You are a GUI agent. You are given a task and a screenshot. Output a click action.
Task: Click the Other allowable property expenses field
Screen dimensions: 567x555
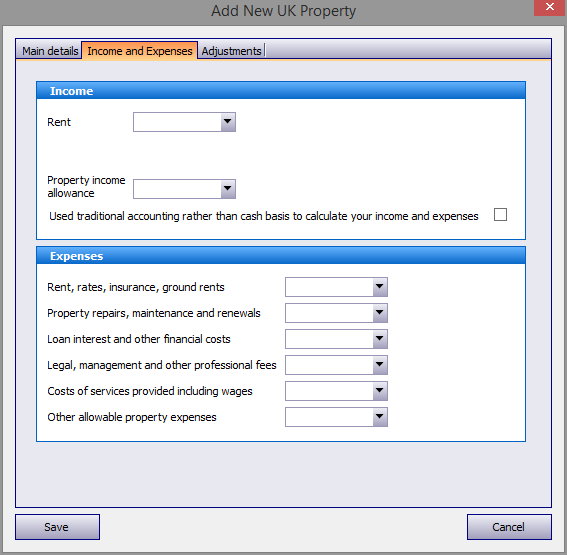tap(329, 417)
